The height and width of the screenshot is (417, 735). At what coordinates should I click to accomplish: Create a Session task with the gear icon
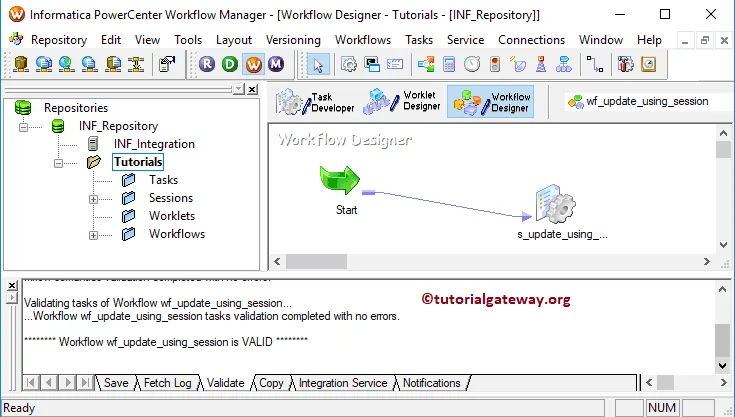349,64
